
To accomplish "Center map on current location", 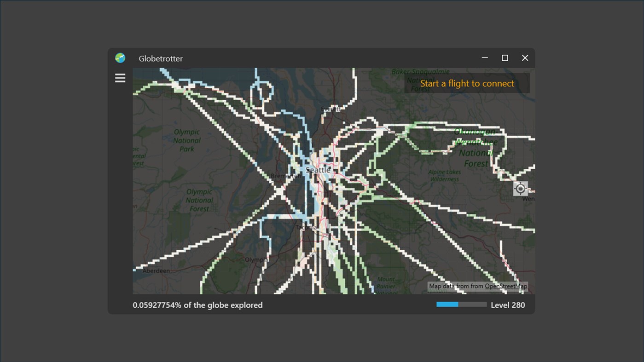I will pyautogui.click(x=521, y=189).
